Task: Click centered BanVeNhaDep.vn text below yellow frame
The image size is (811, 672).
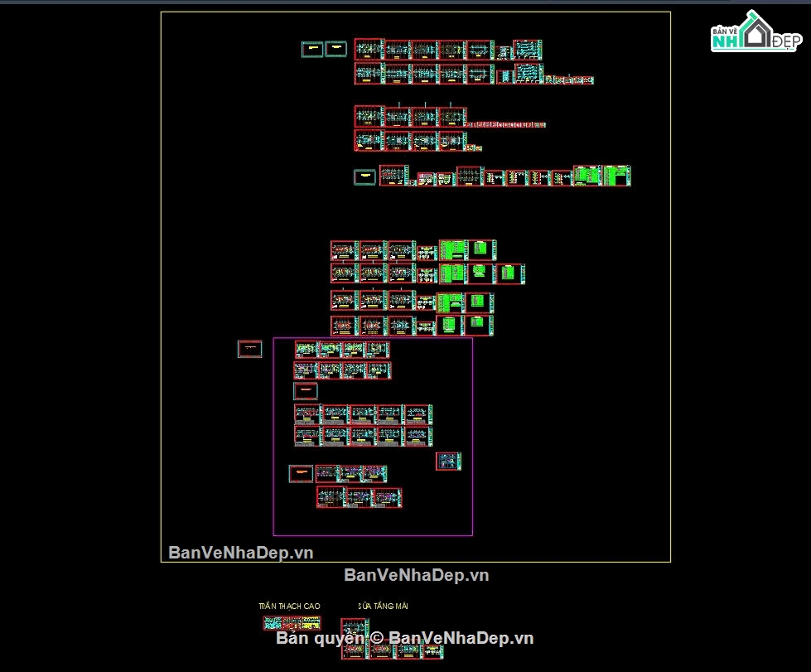Action: coord(417,575)
